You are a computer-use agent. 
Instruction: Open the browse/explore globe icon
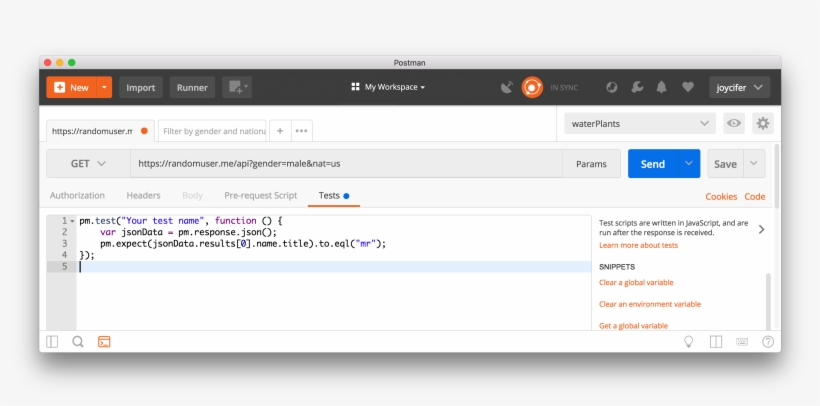tap(611, 87)
